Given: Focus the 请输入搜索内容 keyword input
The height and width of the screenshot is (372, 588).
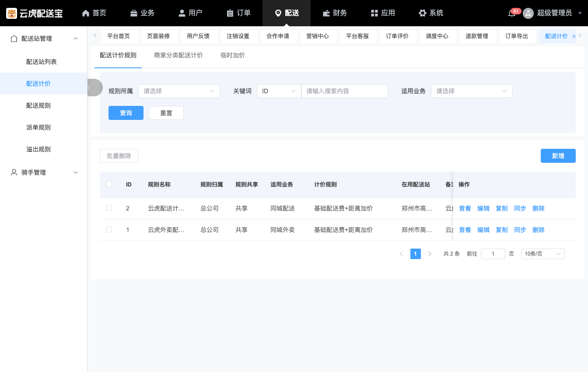Looking at the screenshot, I should pyautogui.click(x=345, y=91).
